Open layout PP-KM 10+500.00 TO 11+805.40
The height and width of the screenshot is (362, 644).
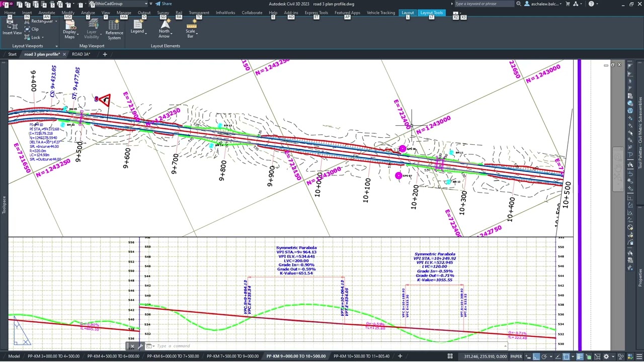point(362,356)
